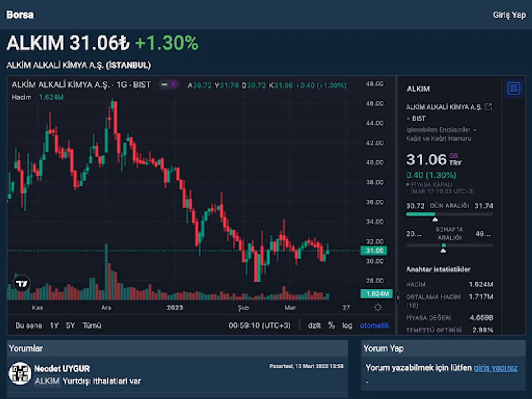
Task: Select the Bu sene date range
Action: (29, 325)
